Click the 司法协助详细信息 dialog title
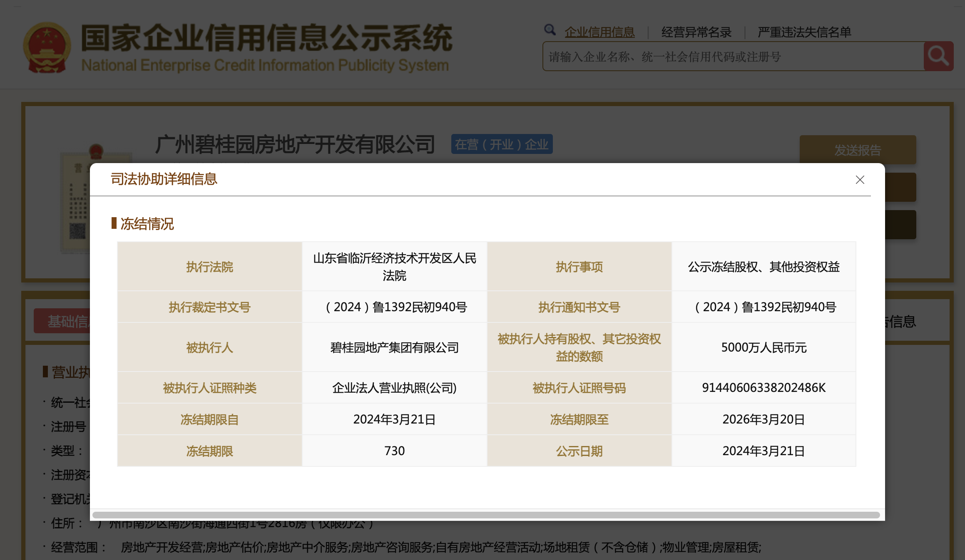Image resolution: width=965 pixels, height=560 pixels. (164, 179)
